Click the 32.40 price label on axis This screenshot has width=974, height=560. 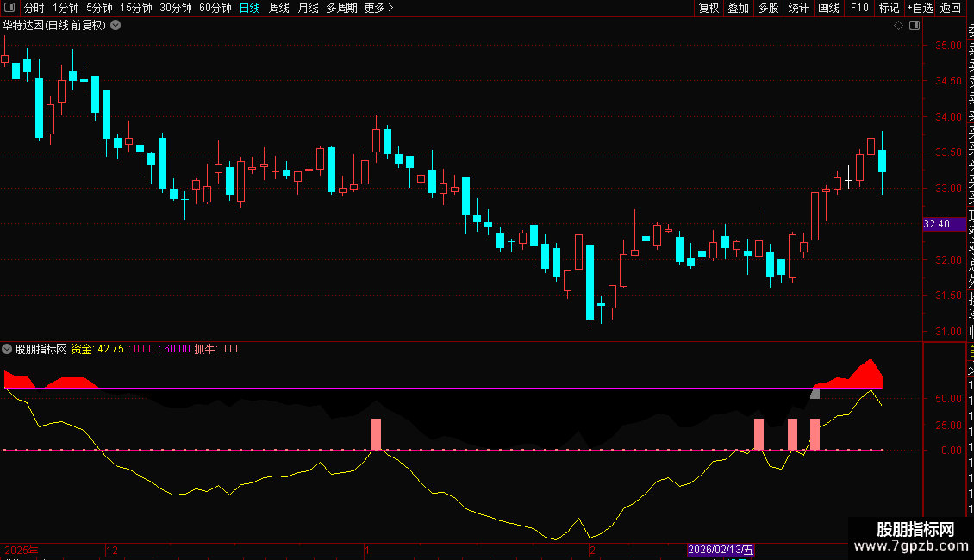944,224
